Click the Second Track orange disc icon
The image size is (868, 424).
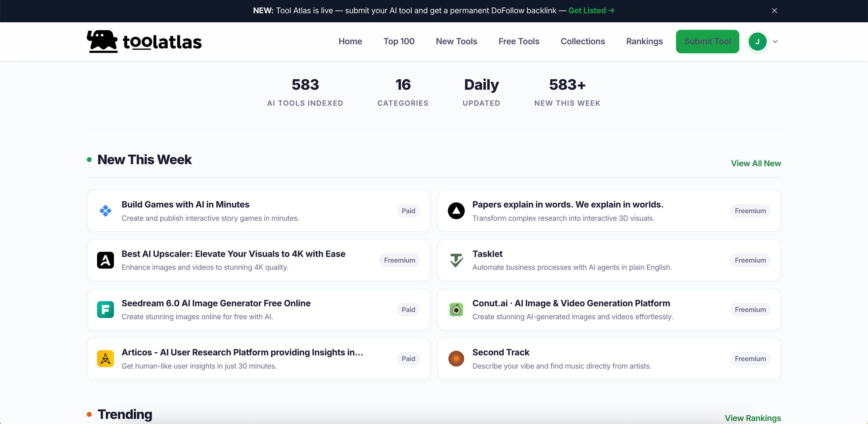pyautogui.click(x=456, y=358)
